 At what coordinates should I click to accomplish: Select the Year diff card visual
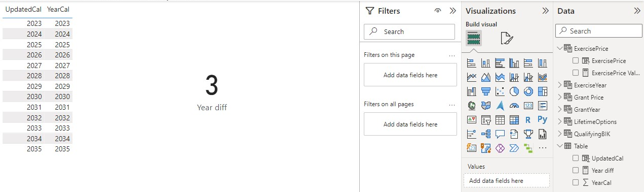(x=212, y=93)
